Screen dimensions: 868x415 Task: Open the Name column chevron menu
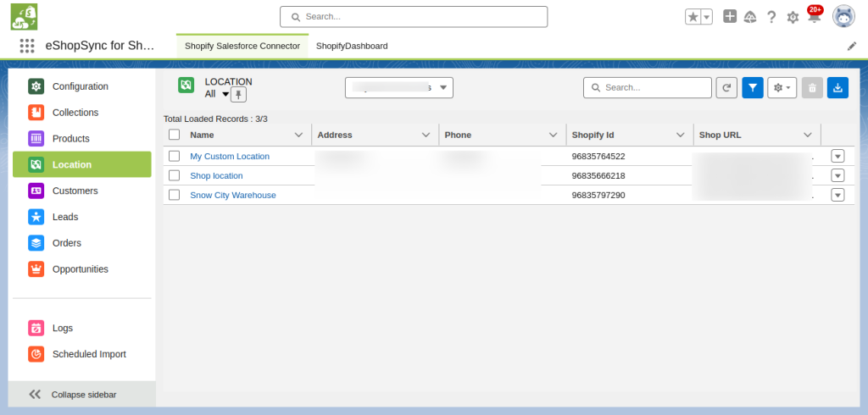[x=298, y=135]
